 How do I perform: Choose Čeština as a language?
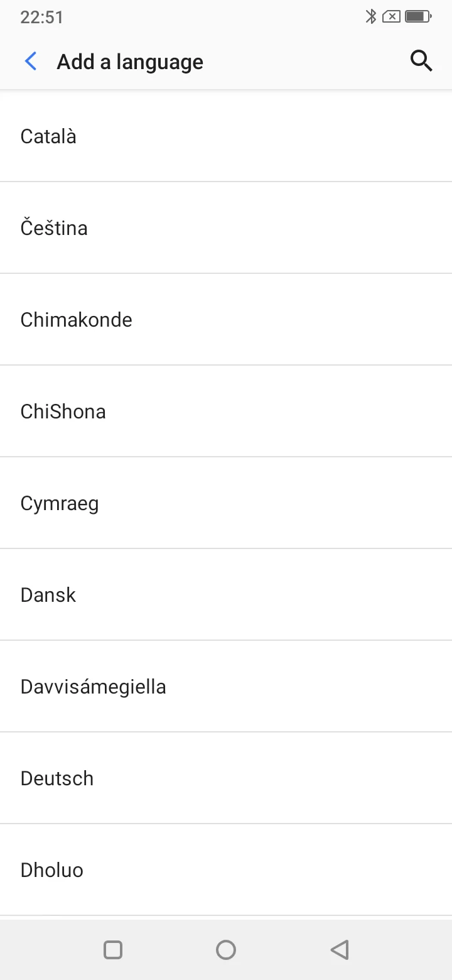[226, 228]
